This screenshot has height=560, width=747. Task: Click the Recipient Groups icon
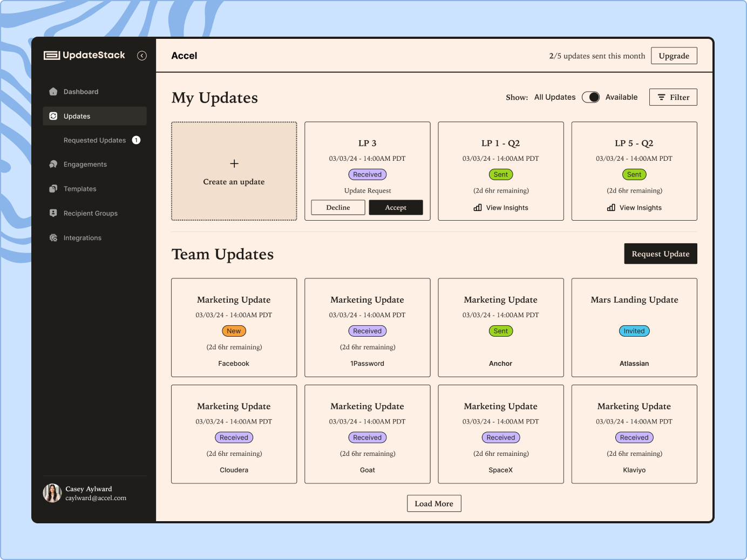pyautogui.click(x=53, y=213)
